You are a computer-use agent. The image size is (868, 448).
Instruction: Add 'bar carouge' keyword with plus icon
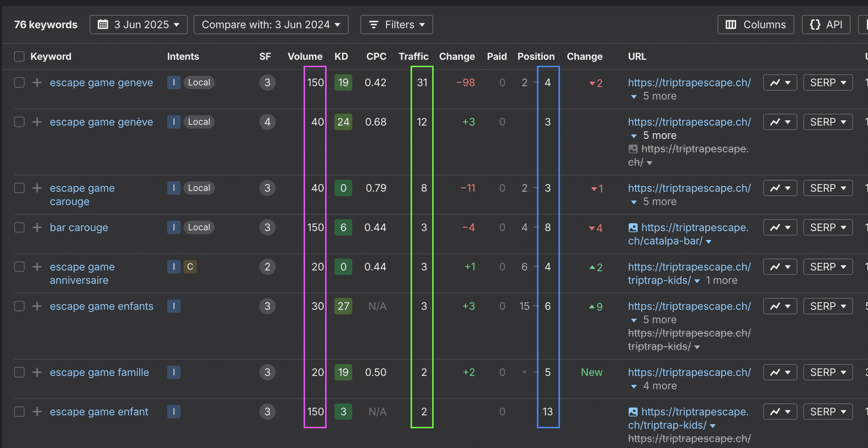click(37, 227)
